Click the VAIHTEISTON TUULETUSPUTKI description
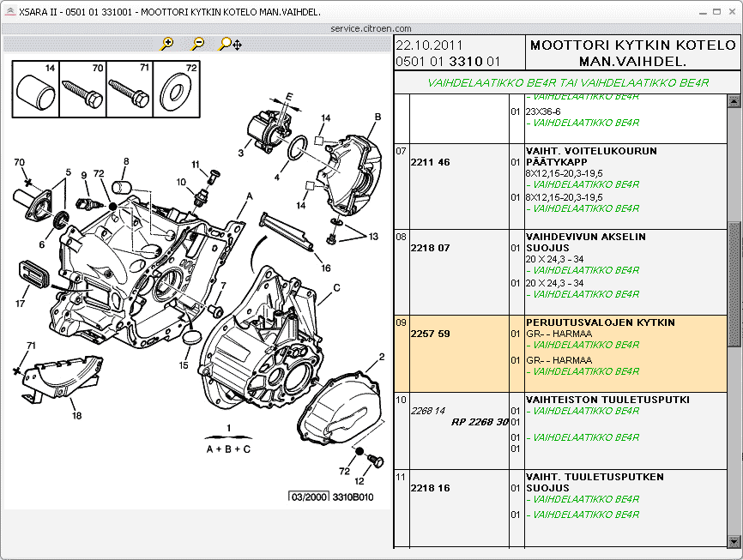The width and height of the screenshot is (743, 560). click(607, 400)
